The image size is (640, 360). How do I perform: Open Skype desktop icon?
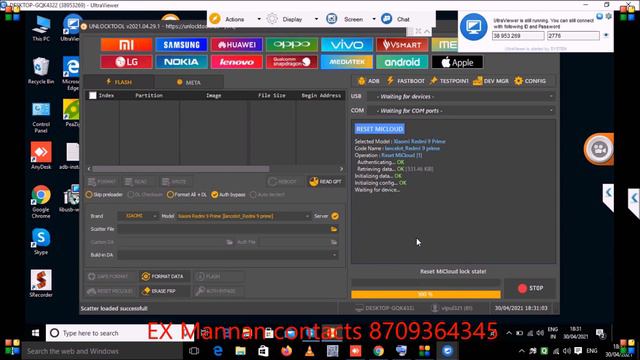41,242
